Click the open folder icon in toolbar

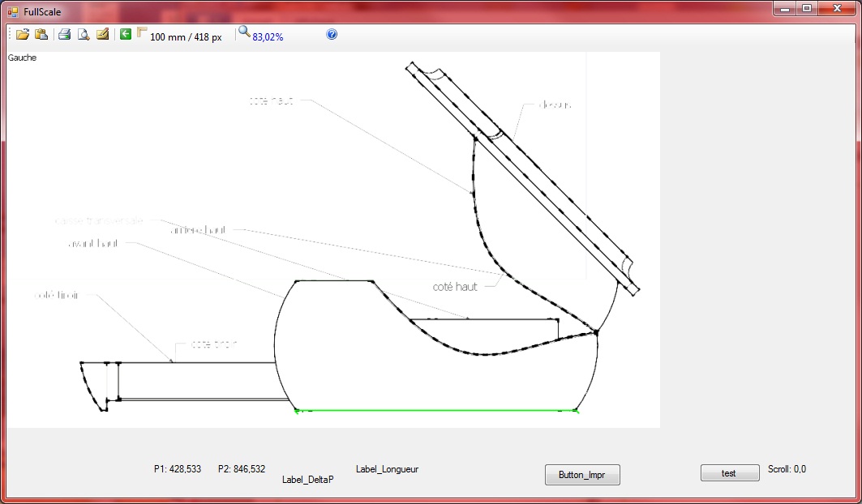23,34
